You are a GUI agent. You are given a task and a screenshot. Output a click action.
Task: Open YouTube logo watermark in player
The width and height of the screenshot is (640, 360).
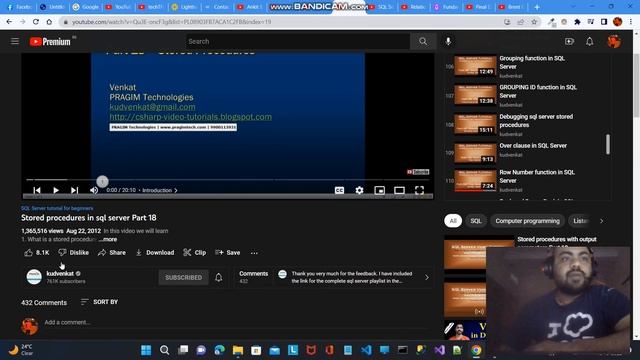418,172
